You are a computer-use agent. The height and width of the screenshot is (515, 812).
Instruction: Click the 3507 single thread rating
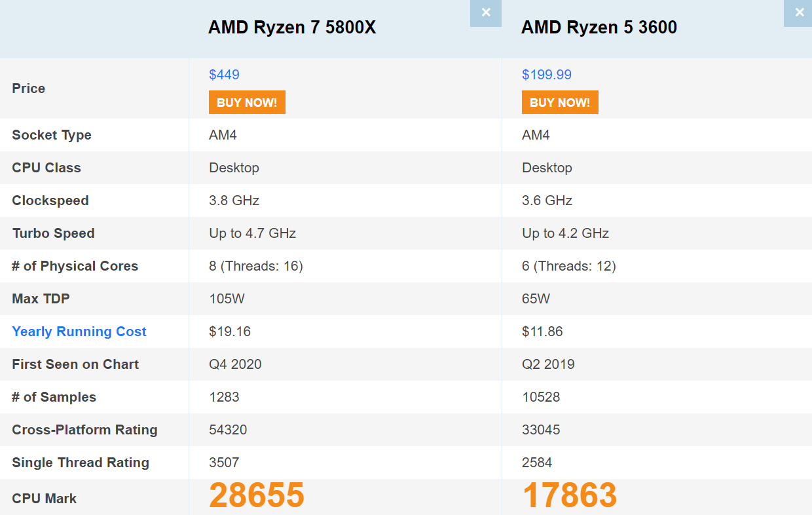224,463
